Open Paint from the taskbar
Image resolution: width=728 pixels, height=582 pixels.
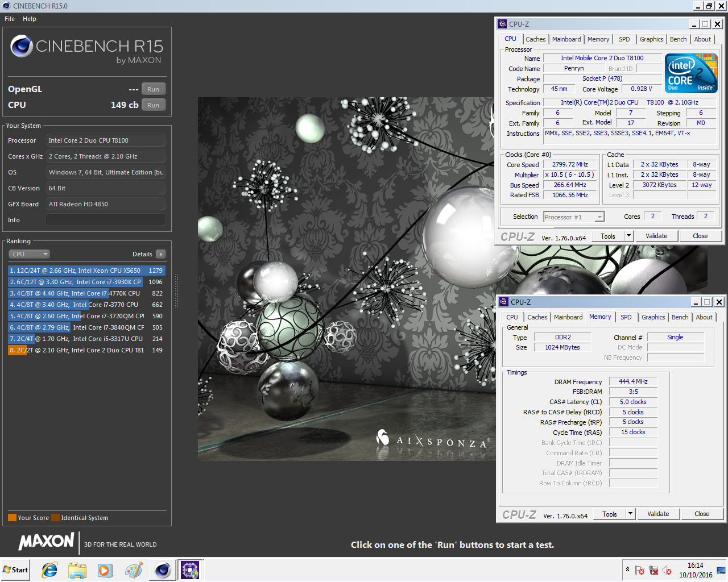pos(134,570)
